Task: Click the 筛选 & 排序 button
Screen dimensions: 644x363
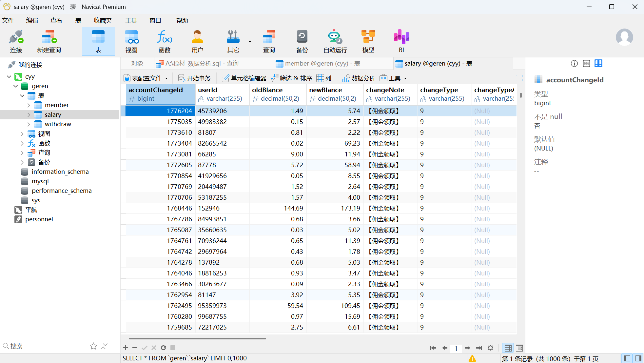Action: (292, 78)
